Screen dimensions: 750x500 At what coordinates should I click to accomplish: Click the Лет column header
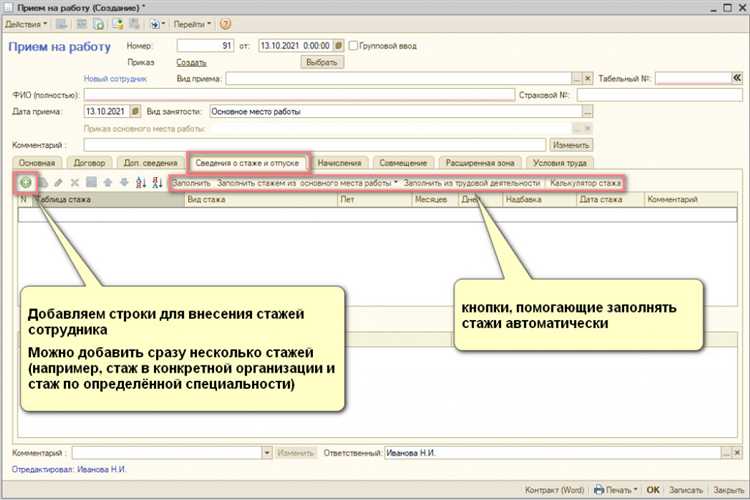coord(375,200)
